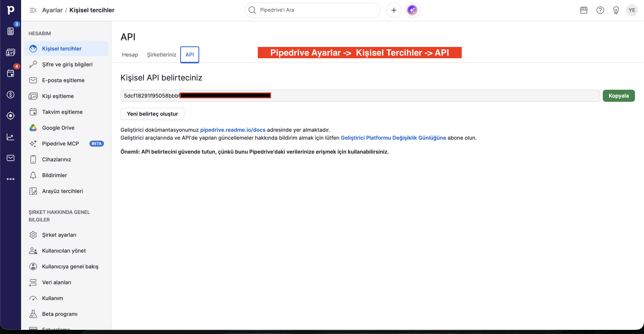Click the bell icon next to Bildirimler

click(33, 175)
